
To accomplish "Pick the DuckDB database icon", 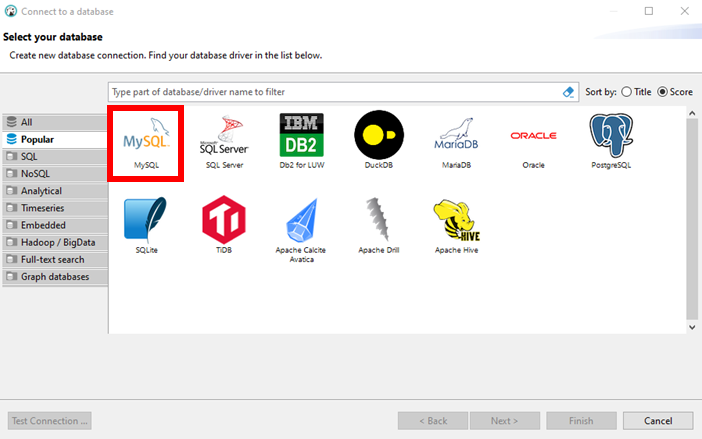I will tap(379, 141).
